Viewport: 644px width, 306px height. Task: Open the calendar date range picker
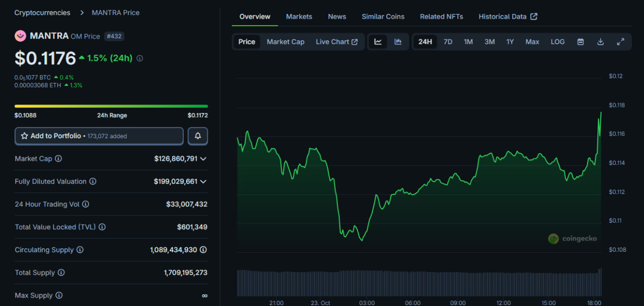pos(580,42)
